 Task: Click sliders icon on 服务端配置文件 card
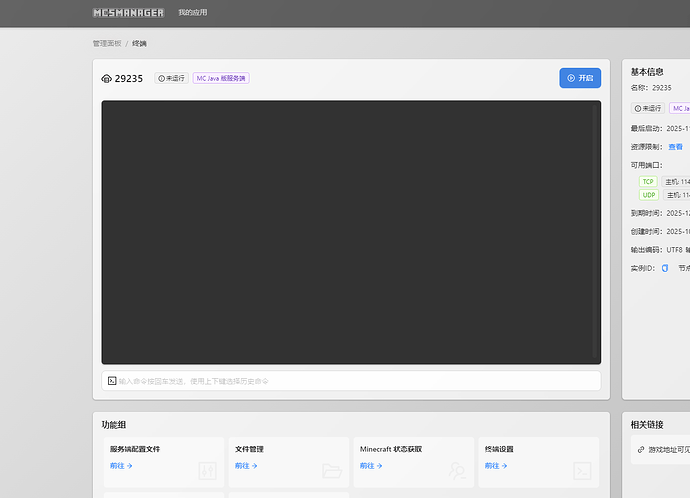click(207, 470)
